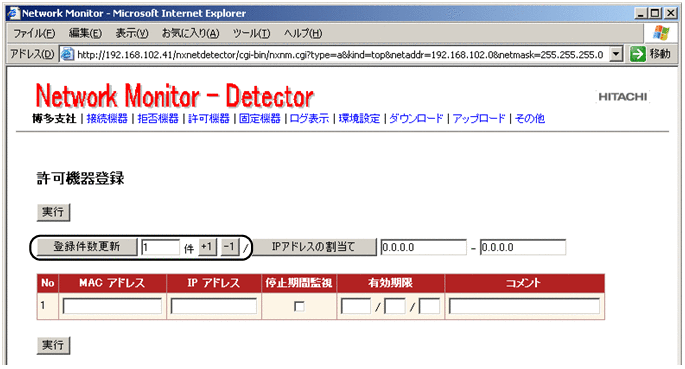This screenshot has width=685, height=369.
Task: Click the コメント field in row 1
Action: [524, 306]
